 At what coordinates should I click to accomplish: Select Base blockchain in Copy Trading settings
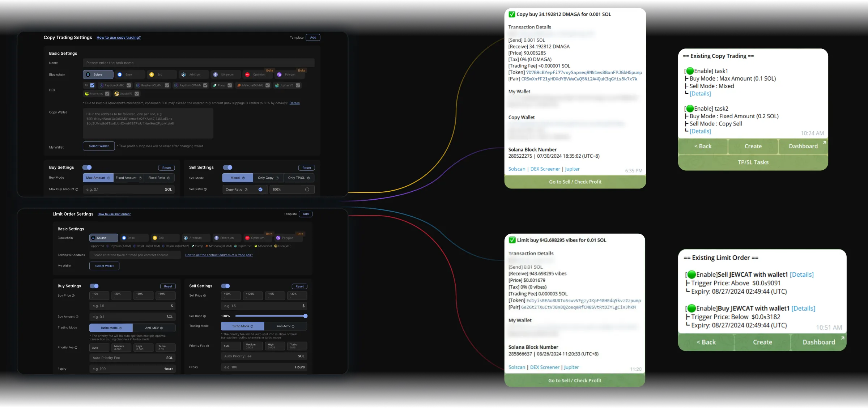129,75
